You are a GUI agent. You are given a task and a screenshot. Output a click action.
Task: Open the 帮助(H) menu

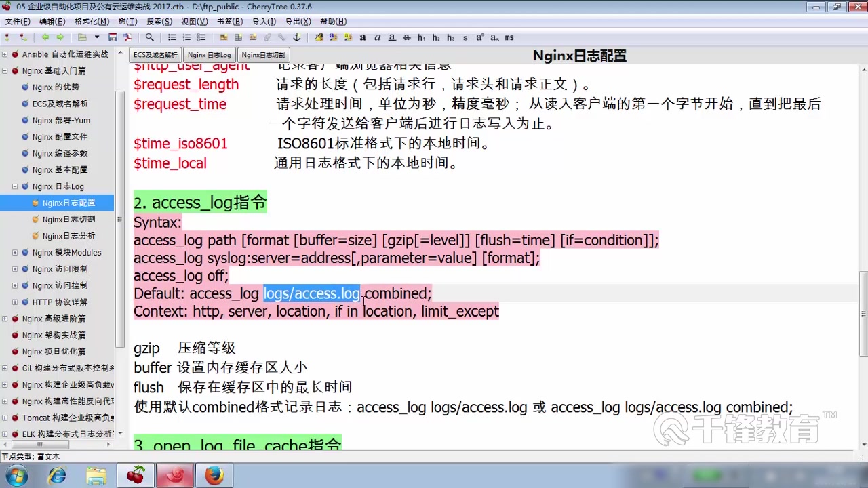[x=333, y=22]
